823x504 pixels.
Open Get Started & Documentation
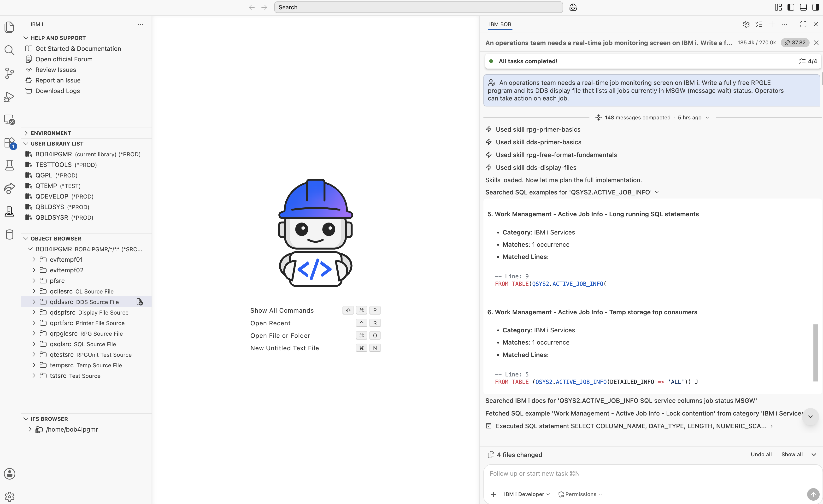click(78, 48)
